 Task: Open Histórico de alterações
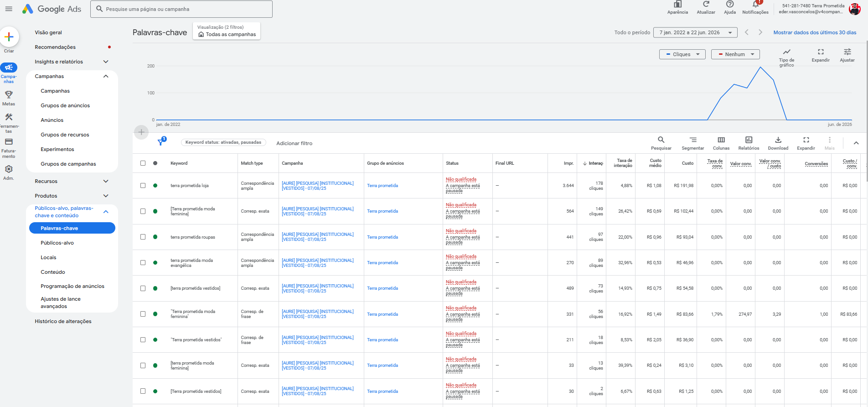63,321
